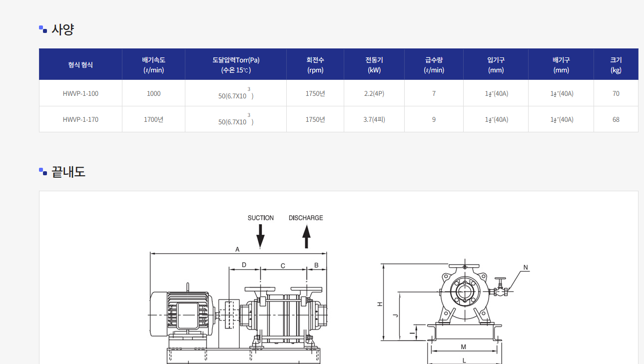Click the 배기속도 column header
The height and width of the screenshot is (364, 644).
[x=153, y=64]
